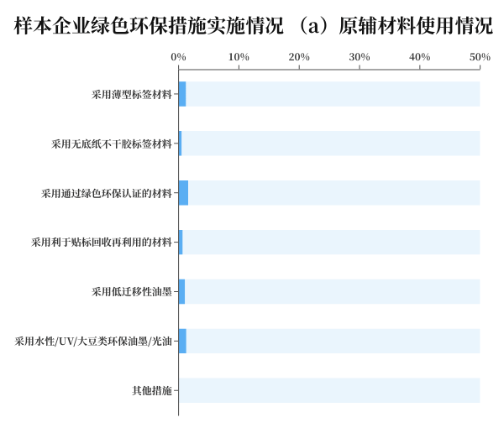Screen dimensions: 504x428
Task: Click the 采用利于贴标回收再利用的材料 label
Action: [102, 243]
